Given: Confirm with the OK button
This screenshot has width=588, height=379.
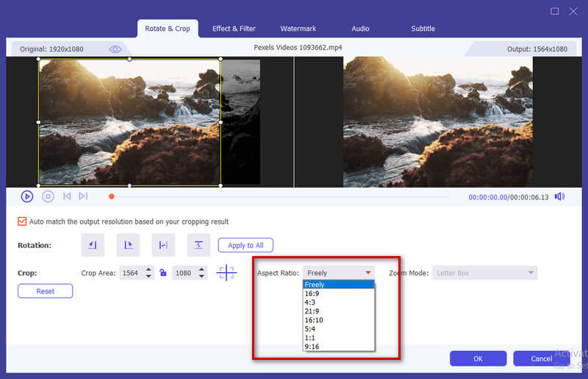Looking at the screenshot, I should pos(478,358).
